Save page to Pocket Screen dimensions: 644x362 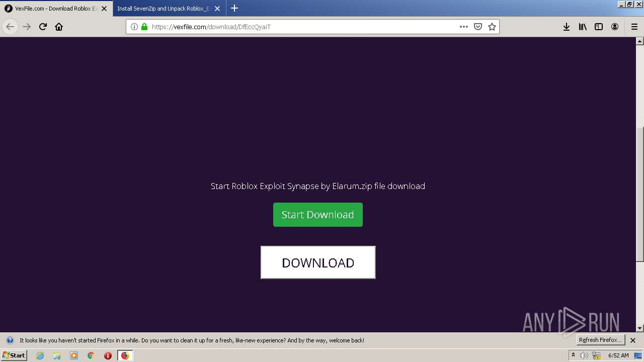pos(478,27)
